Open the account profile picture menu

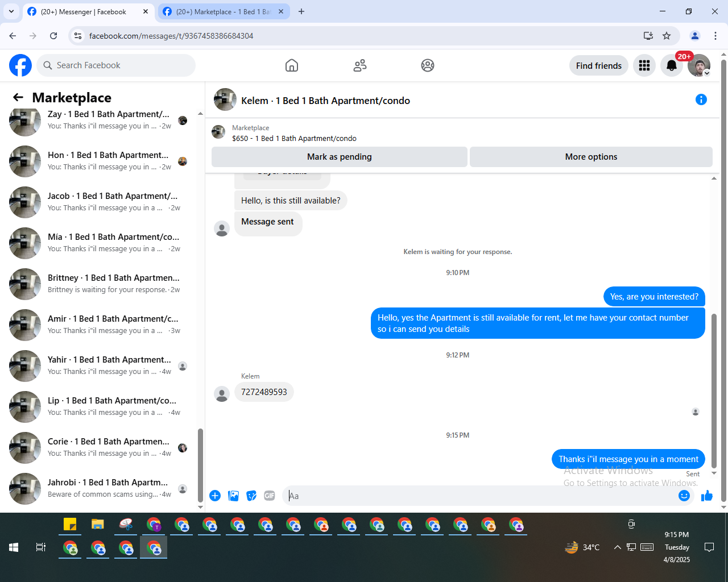pyautogui.click(x=699, y=65)
